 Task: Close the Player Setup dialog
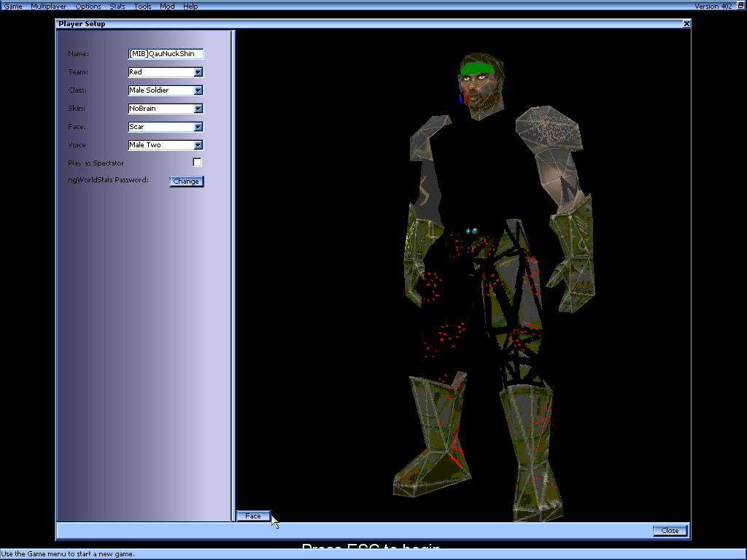tap(686, 23)
